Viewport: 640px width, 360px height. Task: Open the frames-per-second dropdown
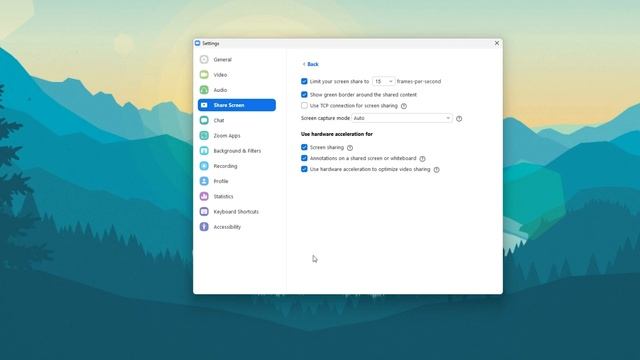coord(383,82)
